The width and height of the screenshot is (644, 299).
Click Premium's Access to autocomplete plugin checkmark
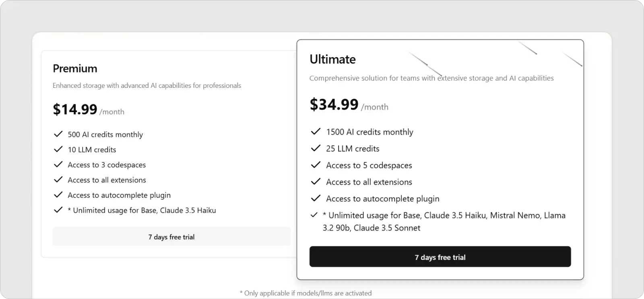[x=58, y=195]
